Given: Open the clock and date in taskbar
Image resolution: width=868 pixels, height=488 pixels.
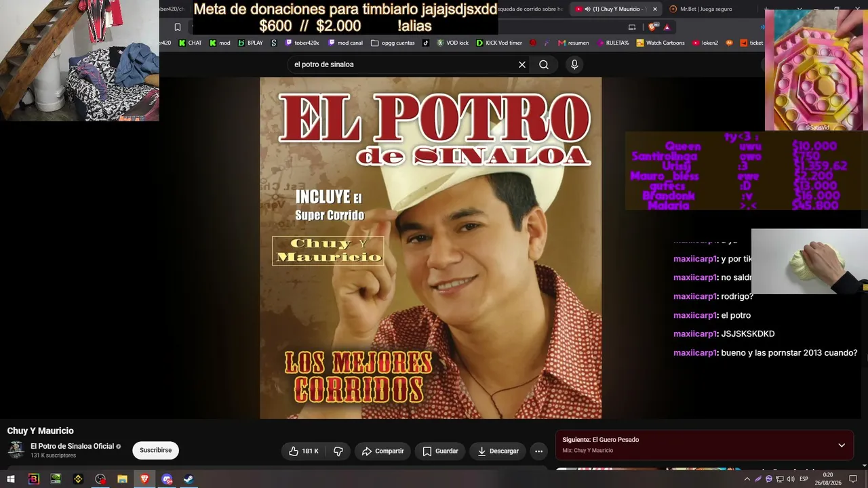Looking at the screenshot, I should [x=828, y=479].
